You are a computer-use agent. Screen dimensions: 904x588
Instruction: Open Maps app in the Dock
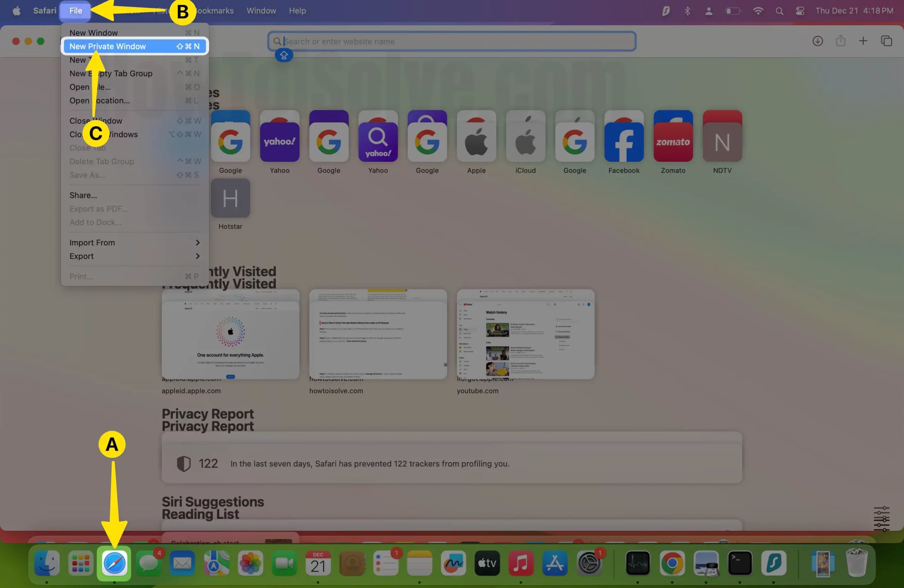(216, 563)
